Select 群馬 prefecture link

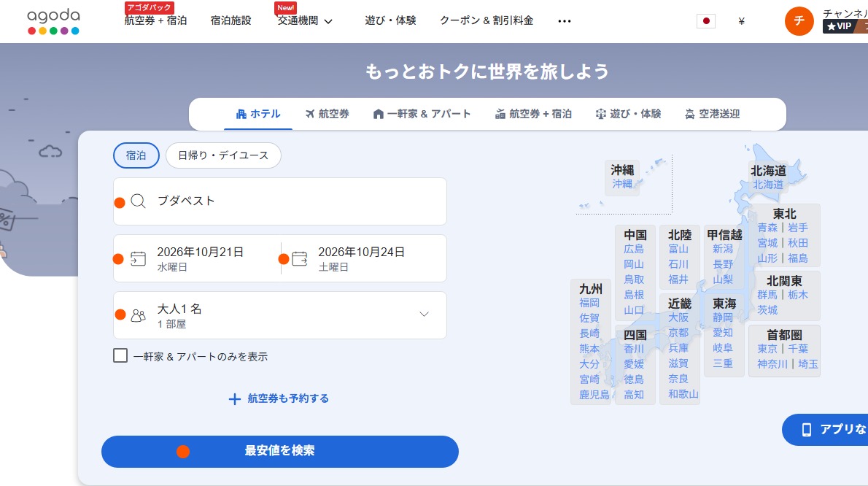(x=768, y=295)
